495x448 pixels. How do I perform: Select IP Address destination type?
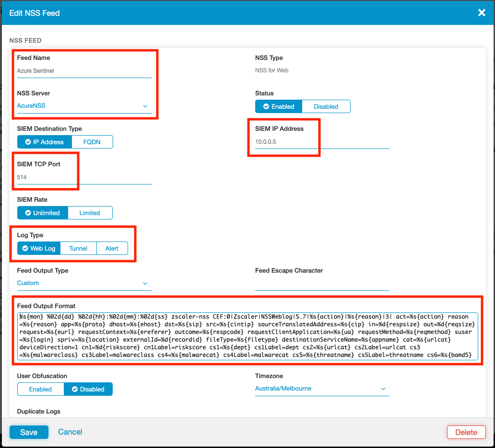(x=45, y=142)
